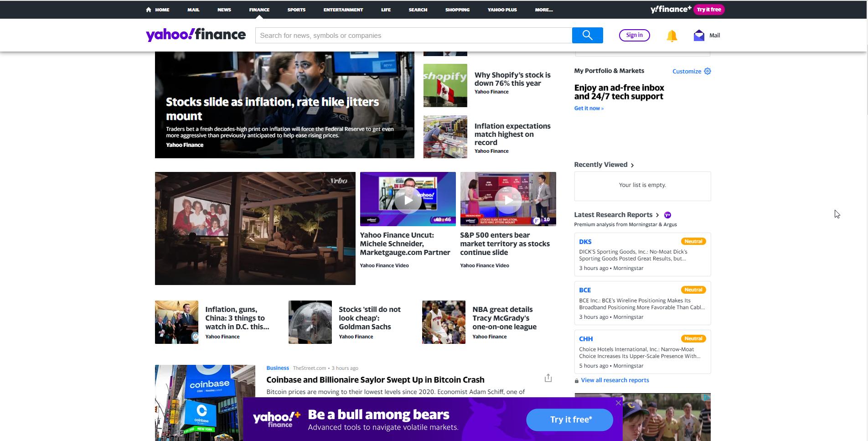868x441 pixels.
Task: Open the Sports section
Action: 296,10
